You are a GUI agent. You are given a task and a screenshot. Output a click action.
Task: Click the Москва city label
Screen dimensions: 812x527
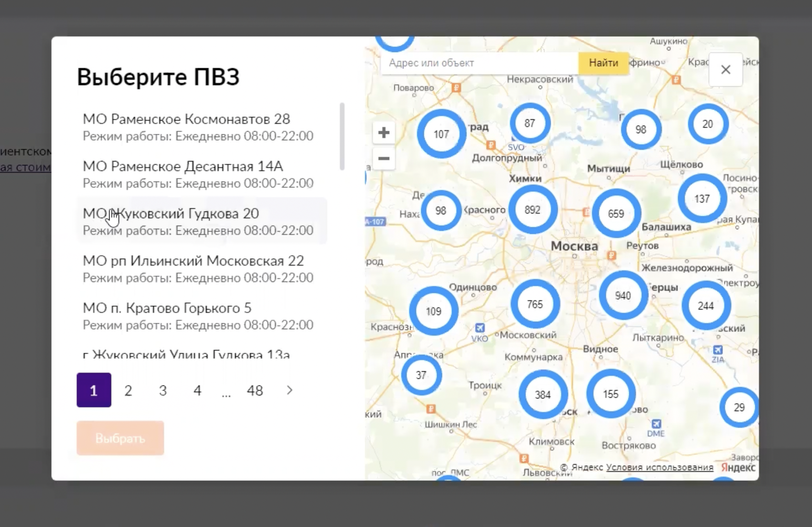click(574, 246)
